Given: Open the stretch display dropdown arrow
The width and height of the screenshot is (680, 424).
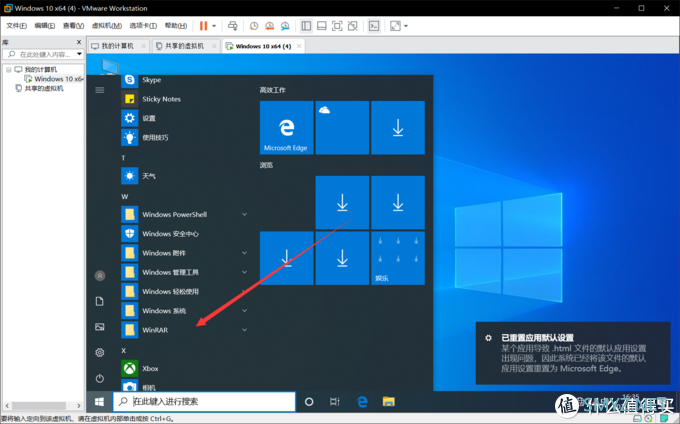Looking at the screenshot, I should (406, 26).
